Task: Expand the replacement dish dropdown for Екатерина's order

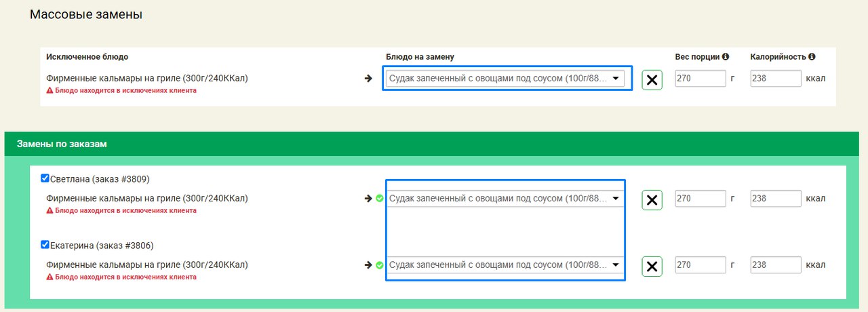Action: coord(505,265)
